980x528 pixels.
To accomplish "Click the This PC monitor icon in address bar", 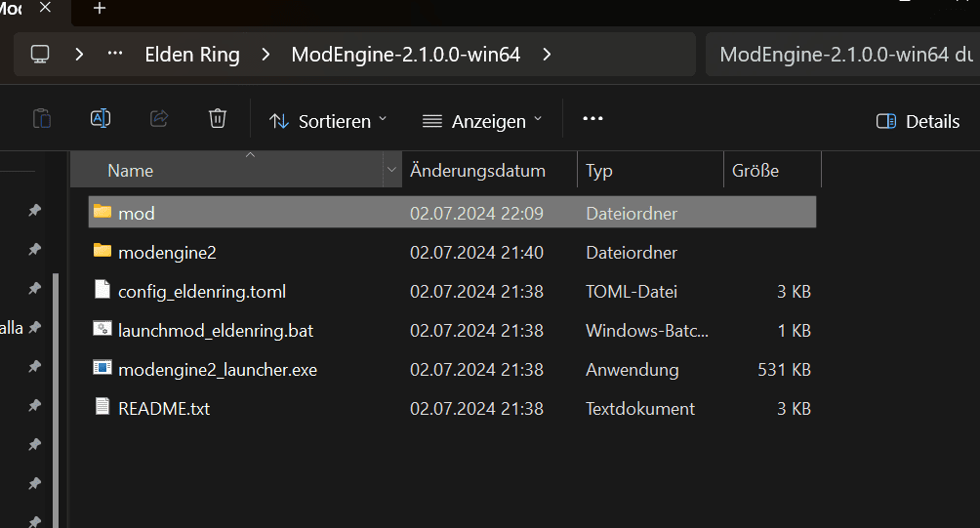I will point(40,55).
